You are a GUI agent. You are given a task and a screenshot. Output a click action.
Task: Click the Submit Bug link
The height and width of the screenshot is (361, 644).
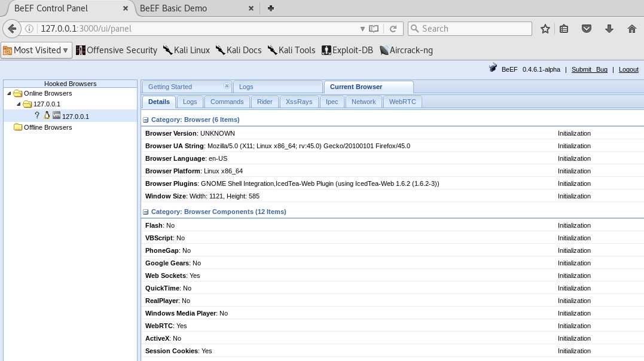coord(590,69)
